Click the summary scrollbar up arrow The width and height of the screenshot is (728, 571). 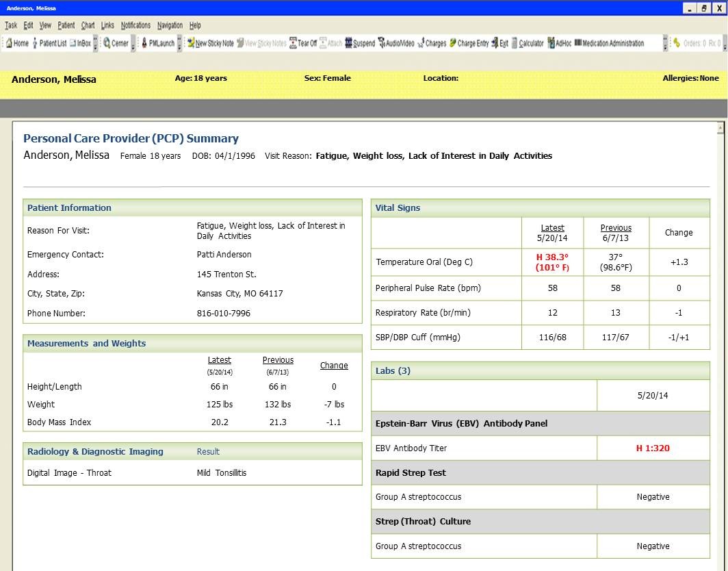pos(720,127)
